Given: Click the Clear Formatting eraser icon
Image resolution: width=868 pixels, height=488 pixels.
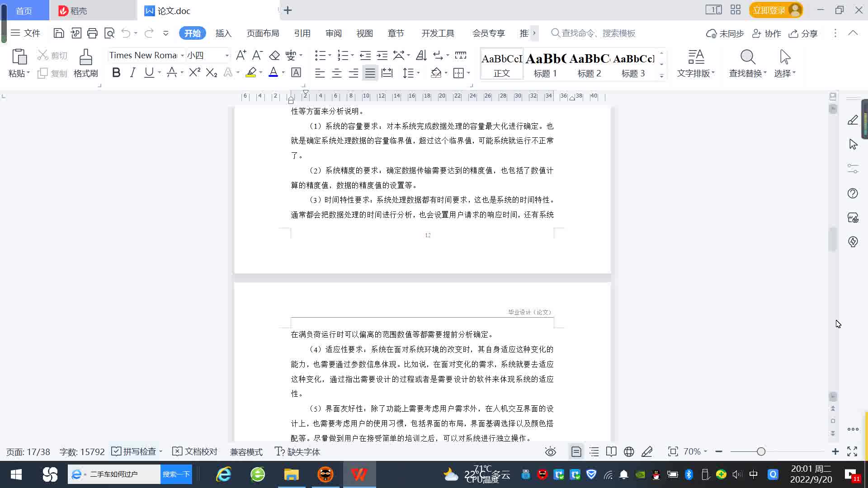Looking at the screenshot, I should point(274,55).
